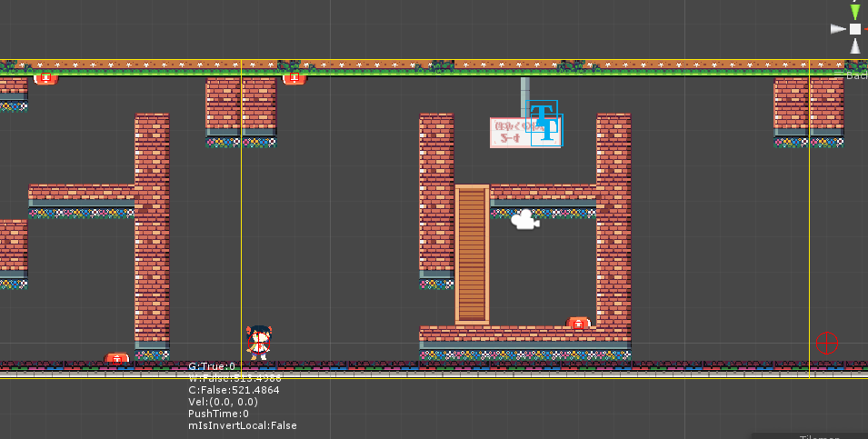Screen dimensions: 868x439
Task: Select the player character sprite
Action: click(258, 343)
